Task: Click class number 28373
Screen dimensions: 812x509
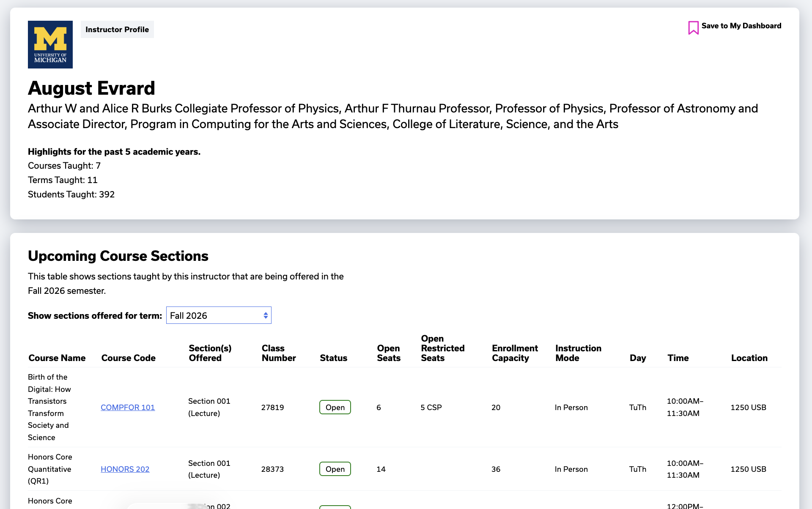Action: pyautogui.click(x=273, y=469)
